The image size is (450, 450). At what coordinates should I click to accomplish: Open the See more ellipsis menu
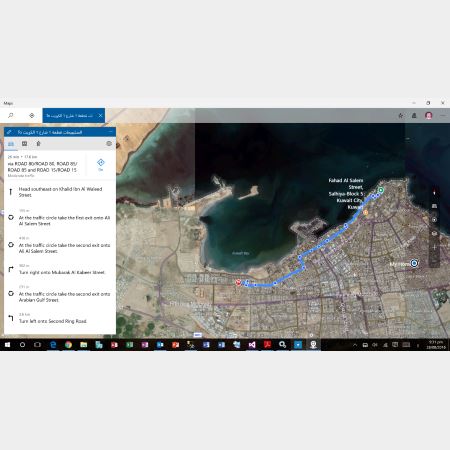point(443,115)
